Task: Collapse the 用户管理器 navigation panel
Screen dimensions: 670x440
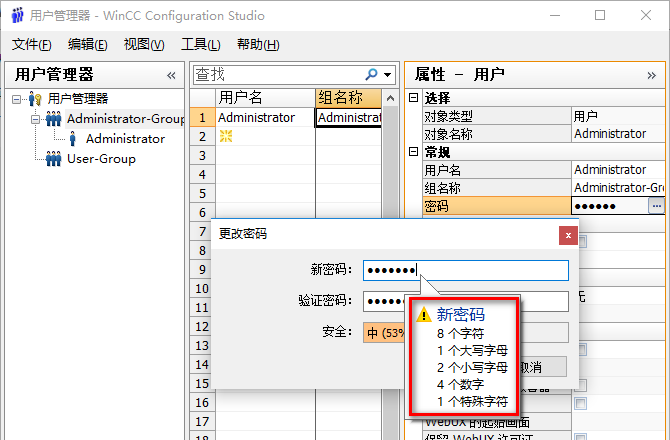Action: pyautogui.click(x=171, y=76)
